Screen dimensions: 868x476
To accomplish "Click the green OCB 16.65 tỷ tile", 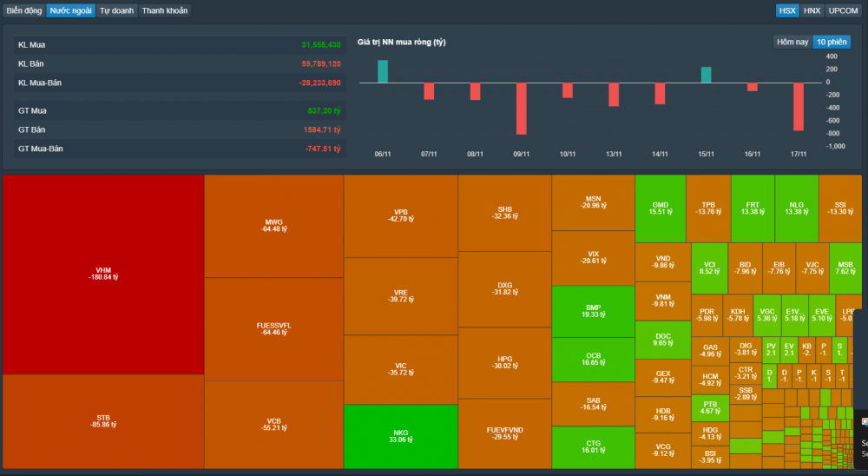I will (x=594, y=360).
